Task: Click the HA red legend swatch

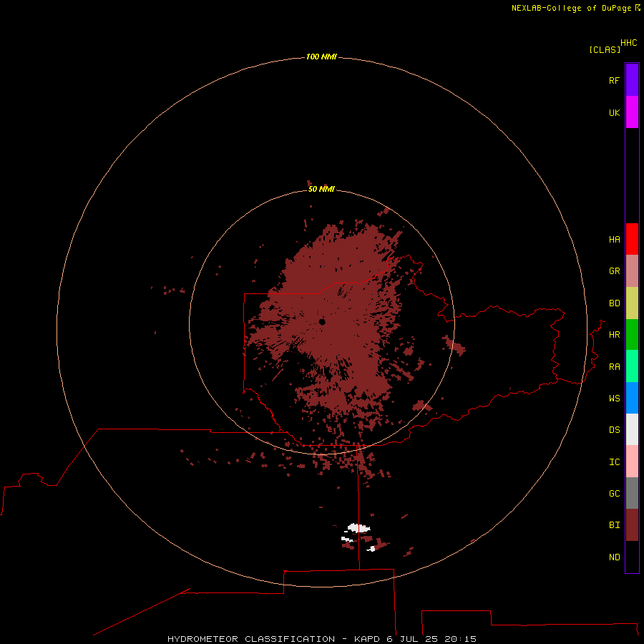Action: tap(632, 239)
